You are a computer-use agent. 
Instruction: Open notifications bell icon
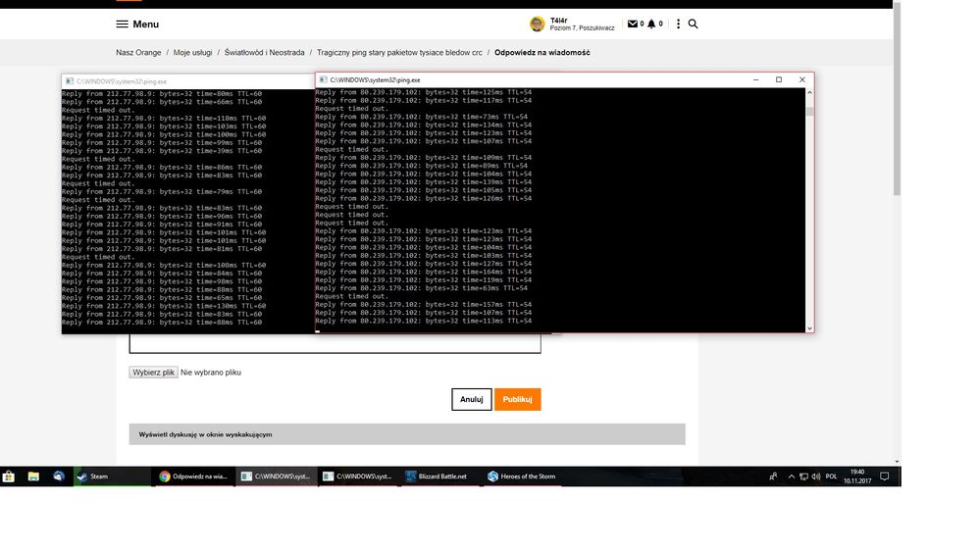pos(651,24)
